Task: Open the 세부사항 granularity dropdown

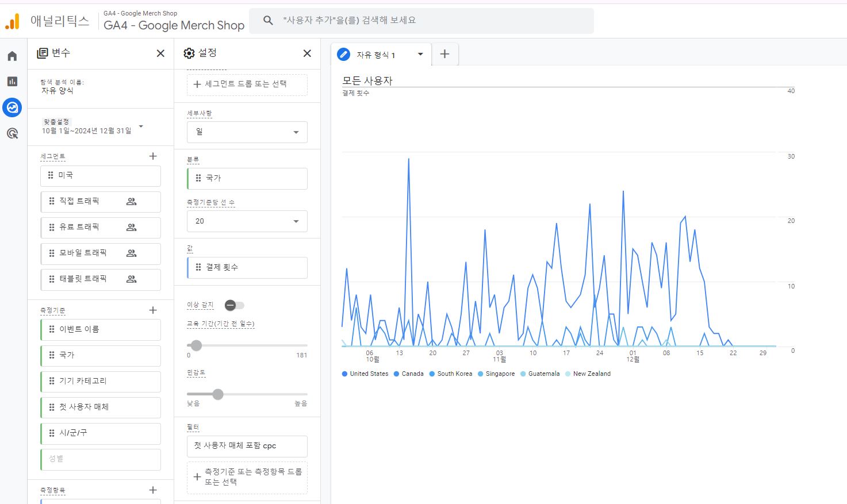Action: tap(247, 132)
